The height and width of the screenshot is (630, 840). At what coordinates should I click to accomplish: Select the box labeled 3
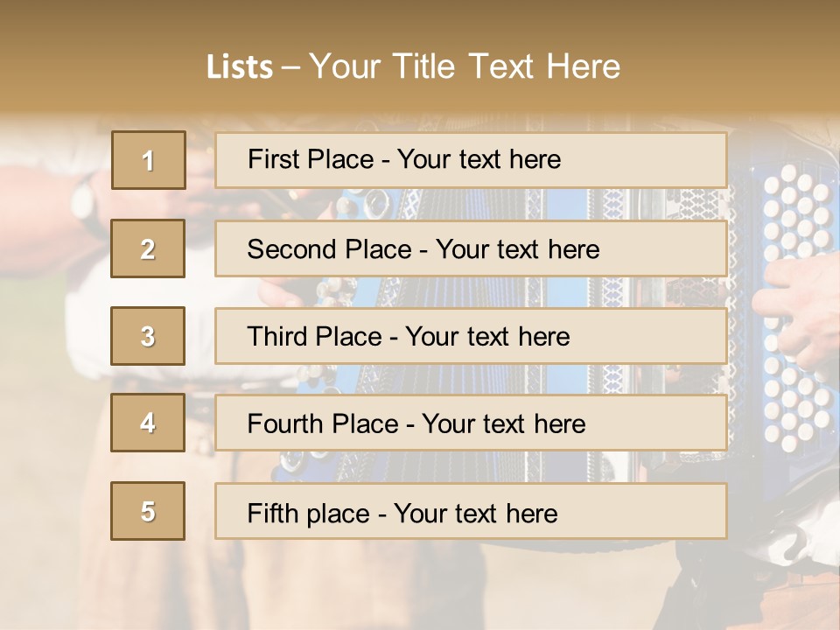[x=148, y=336]
